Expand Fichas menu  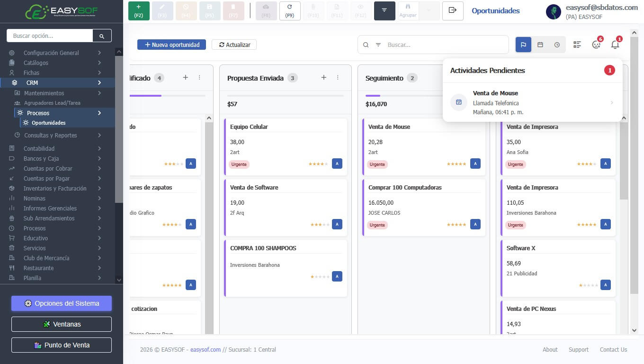pyautogui.click(x=57, y=73)
